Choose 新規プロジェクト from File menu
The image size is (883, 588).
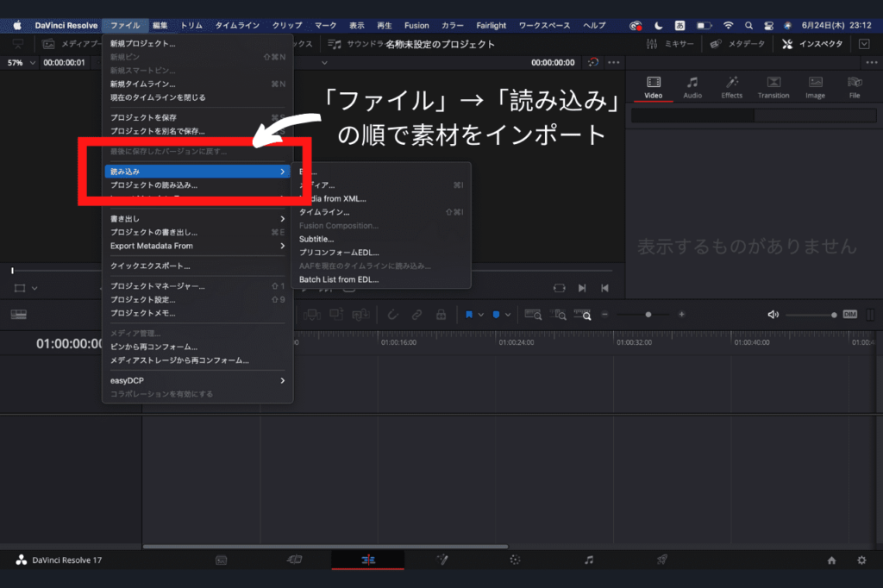(x=197, y=43)
